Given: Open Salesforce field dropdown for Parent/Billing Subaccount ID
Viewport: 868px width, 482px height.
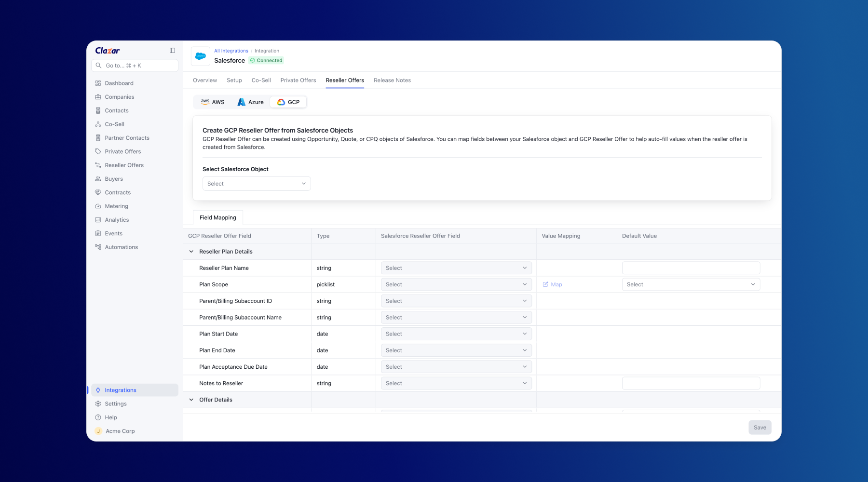Looking at the screenshot, I should 456,301.
